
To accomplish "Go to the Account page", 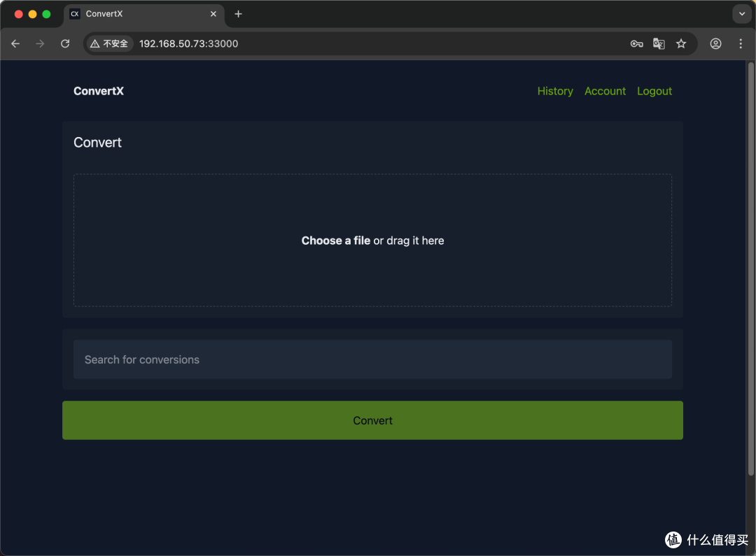I will [605, 91].
